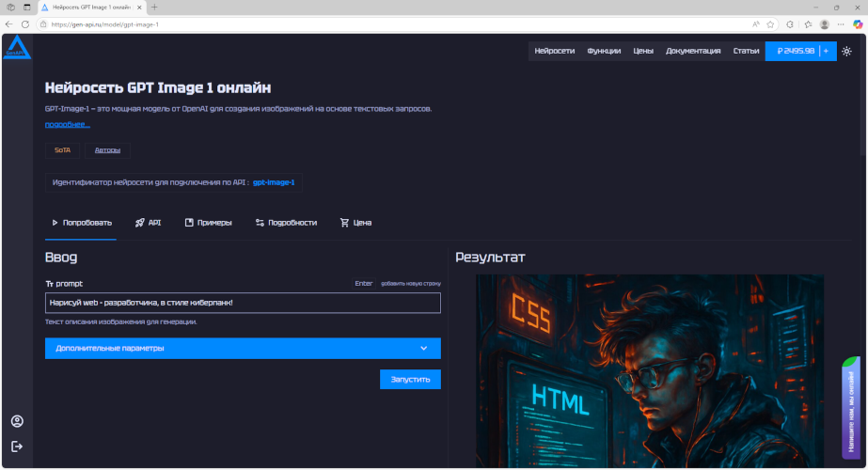The image size is (868, 470).
Task: Open browser workspaces icon
Action: pyautogui.click(x=10, y=8)
